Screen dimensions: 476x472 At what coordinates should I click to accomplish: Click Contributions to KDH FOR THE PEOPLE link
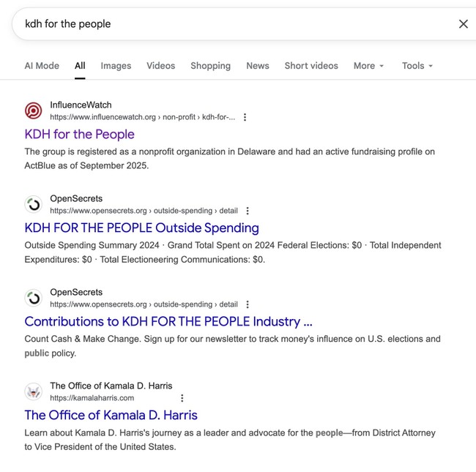click(x=168, y=321)
